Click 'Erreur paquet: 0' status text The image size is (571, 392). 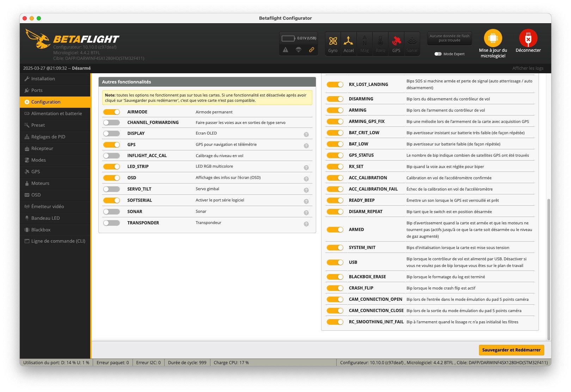(113, 363)
